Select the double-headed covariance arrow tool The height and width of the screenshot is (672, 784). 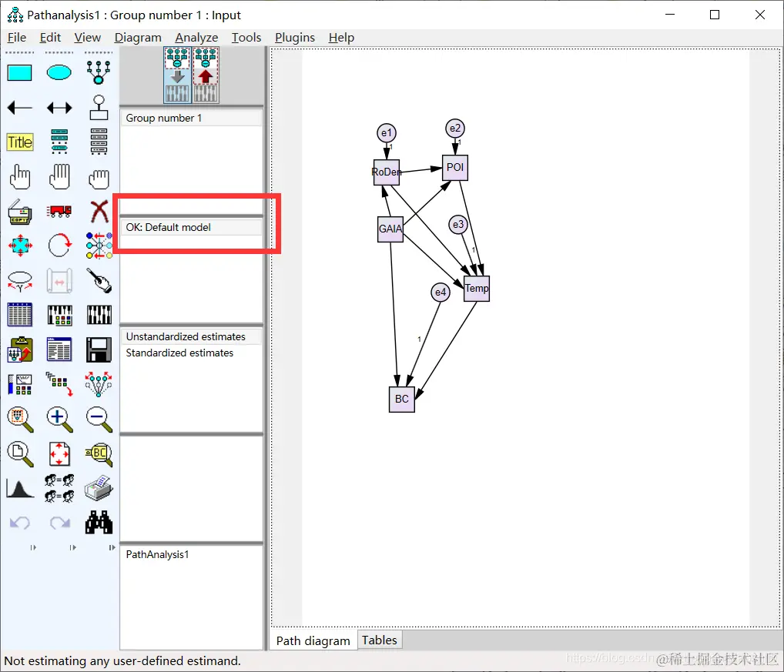59,108
